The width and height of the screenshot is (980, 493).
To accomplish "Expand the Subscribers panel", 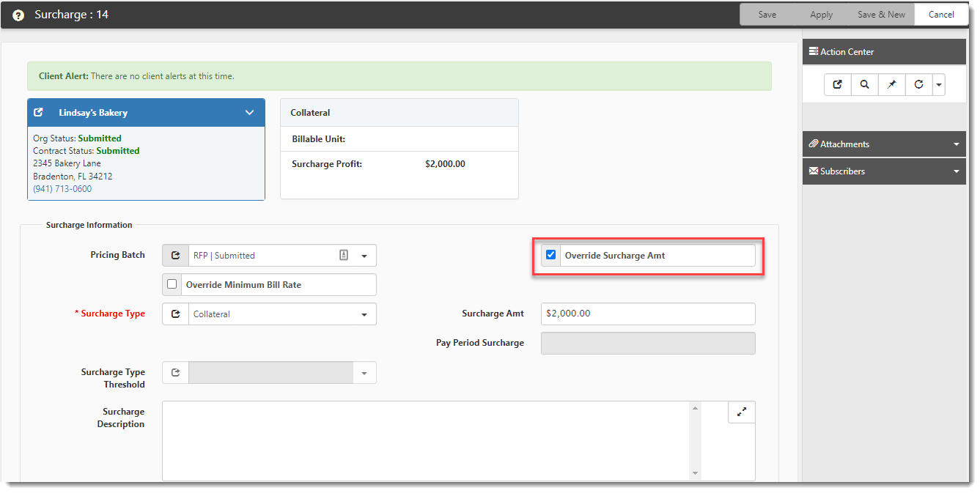I will click(956, 171).
